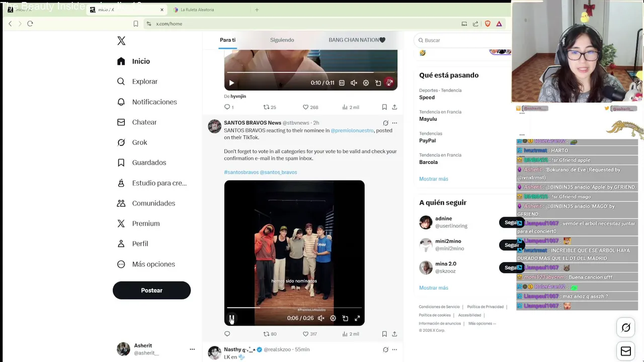Seek within the 0:26 video progress bar
Image resolution: width=644 pixels, height=362 pixels.
[294, 308]
